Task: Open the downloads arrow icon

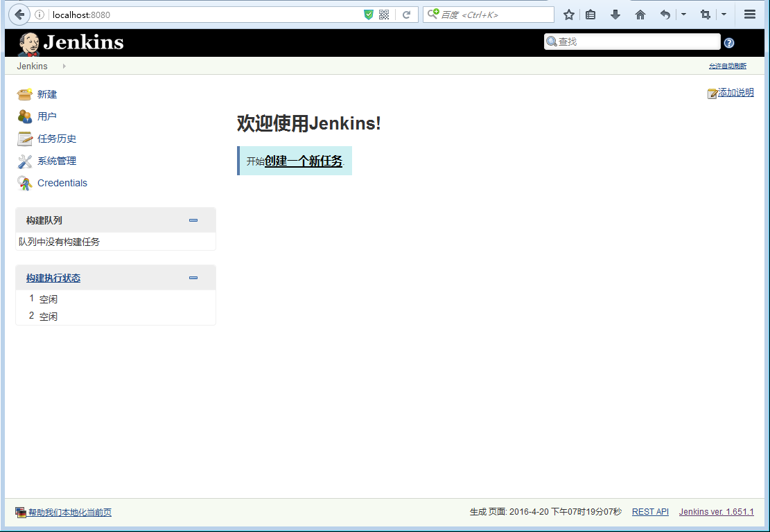Action: [x=615, y=15]
